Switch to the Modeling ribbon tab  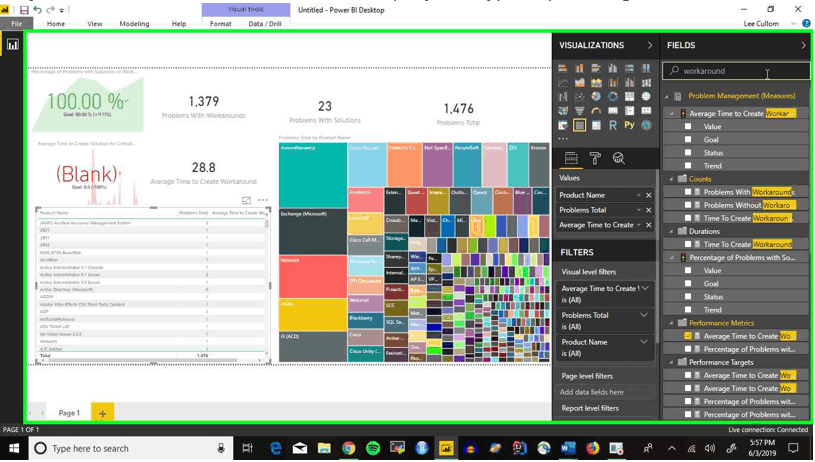134,23
